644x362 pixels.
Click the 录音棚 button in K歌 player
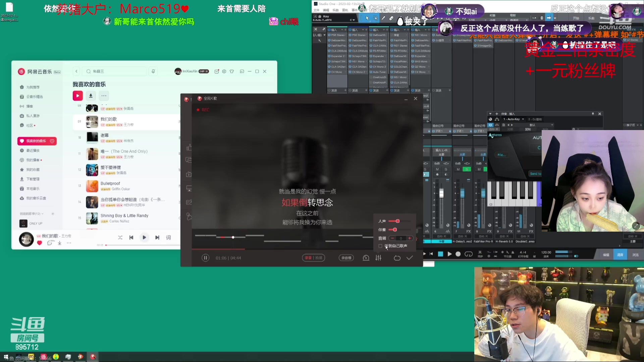coord(346,258)
